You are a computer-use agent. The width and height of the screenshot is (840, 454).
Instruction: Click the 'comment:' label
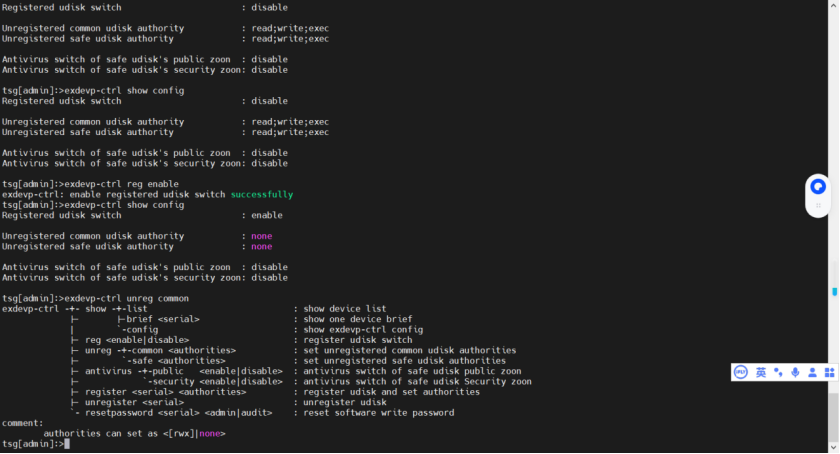[22, 423]
